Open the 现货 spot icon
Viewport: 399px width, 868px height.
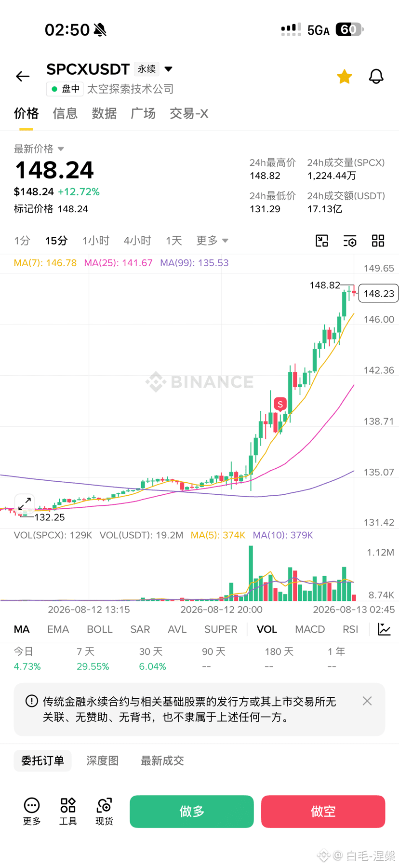pyautogui.click(x=104, y=811)
